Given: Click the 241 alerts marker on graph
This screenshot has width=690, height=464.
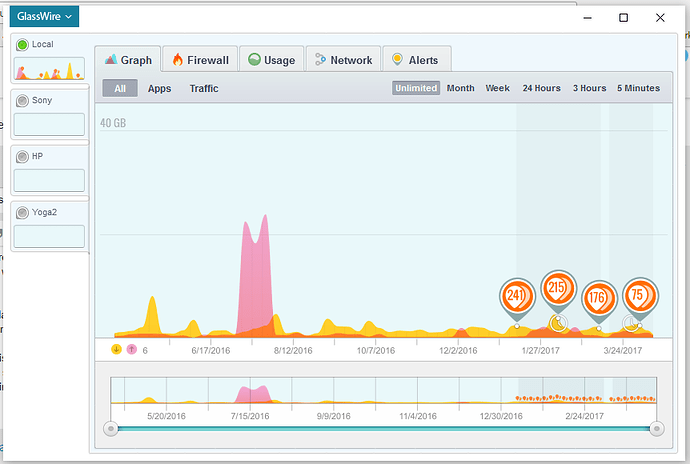Looking at the screenshot, I should coord(517,296).
